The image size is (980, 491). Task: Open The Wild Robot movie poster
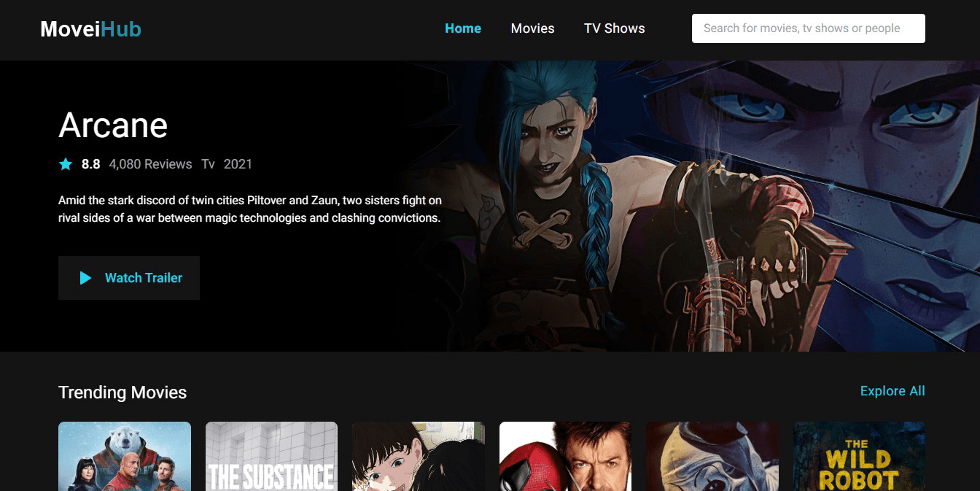859,457
